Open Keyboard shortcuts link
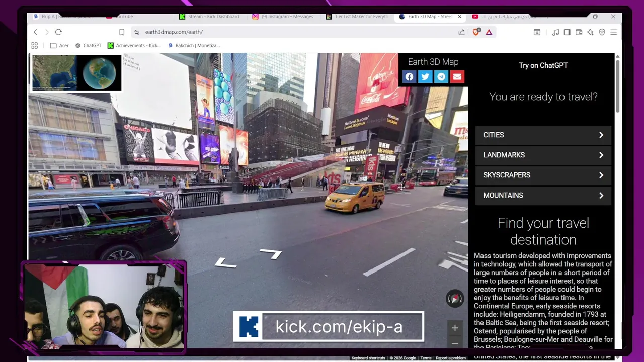Viewport: 644px width, 362px height. [368, 358]
